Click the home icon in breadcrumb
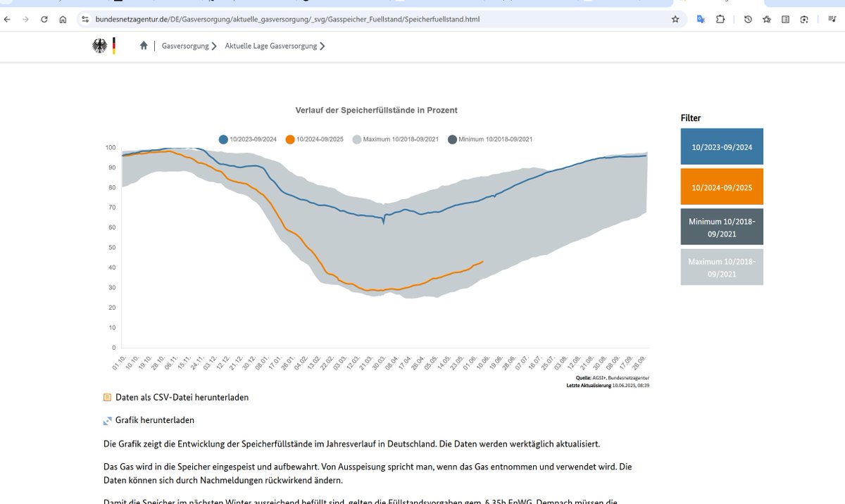 point(144,46)
